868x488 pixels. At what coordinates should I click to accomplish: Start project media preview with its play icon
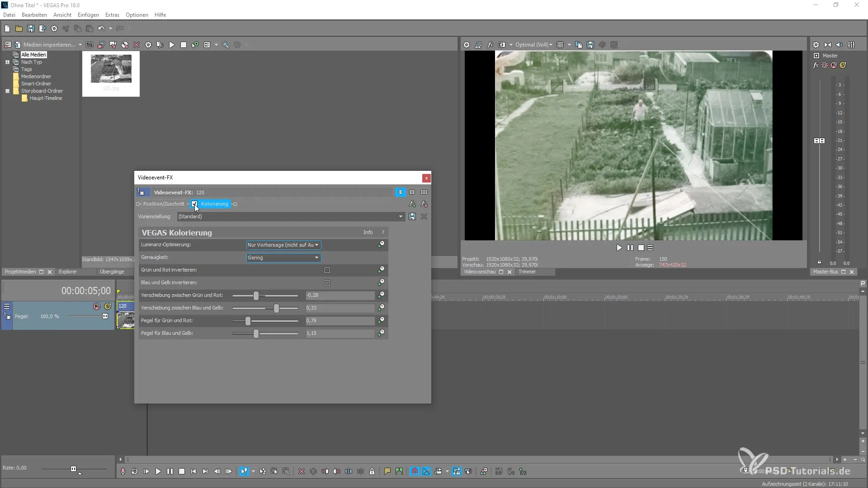point(172,45)
